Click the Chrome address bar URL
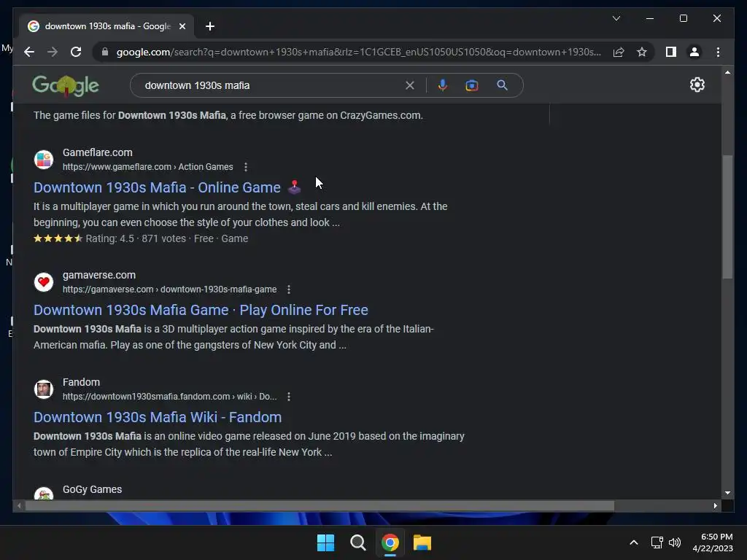747x560 pixels. click(358, 52)
